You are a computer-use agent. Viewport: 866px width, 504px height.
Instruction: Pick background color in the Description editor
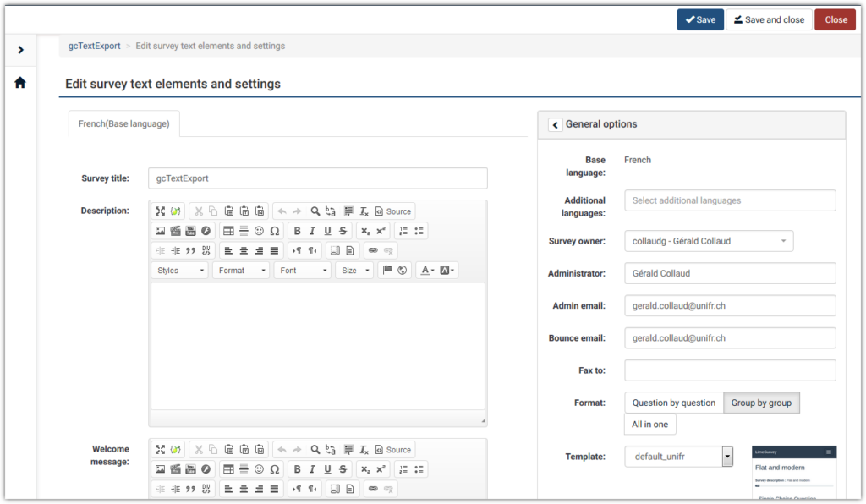tap(447, 270)
